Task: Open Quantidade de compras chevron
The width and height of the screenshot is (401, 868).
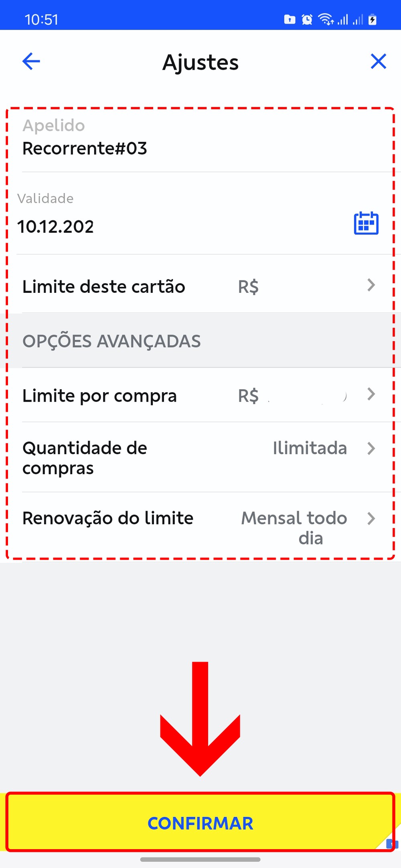Action: click(371, 449)
